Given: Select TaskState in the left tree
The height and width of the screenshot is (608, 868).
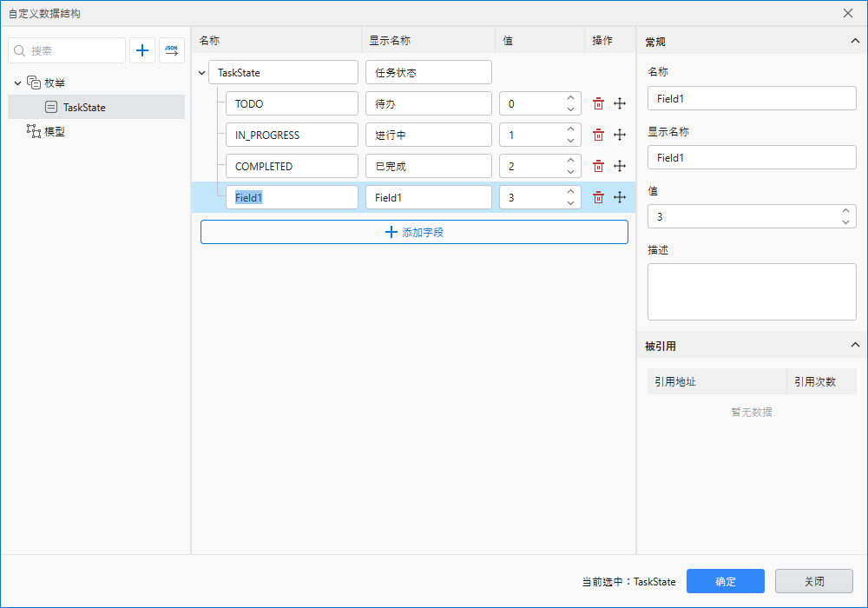Looking at the screenshot, I should [x=96, y=107].
